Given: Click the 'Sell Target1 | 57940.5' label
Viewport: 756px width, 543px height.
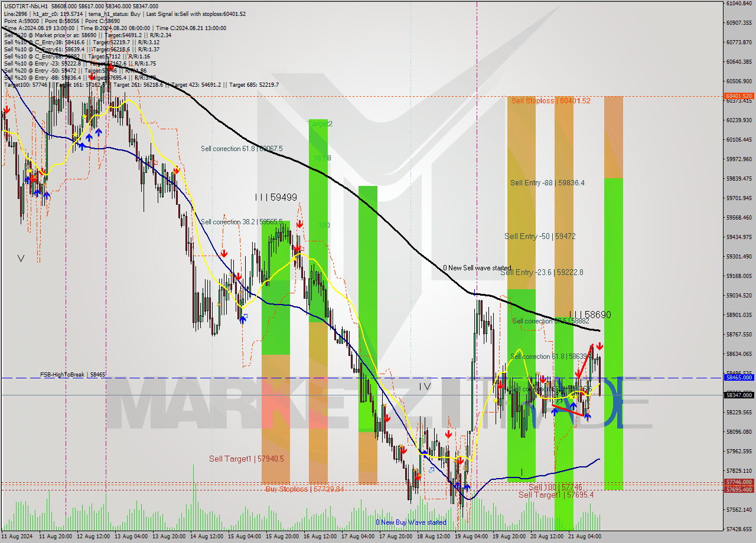Looking at the screenshot, I should 246,459.
